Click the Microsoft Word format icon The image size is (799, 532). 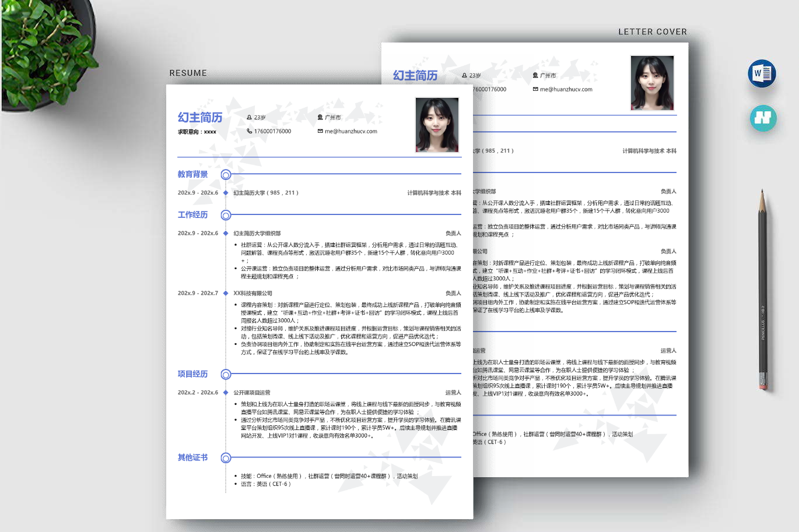tap(762, 73)
